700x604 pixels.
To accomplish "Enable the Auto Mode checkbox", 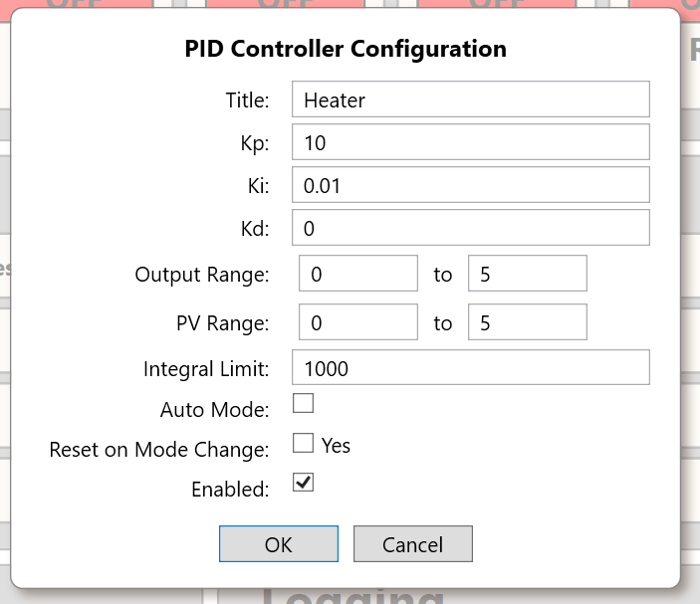I will [303, 403].
